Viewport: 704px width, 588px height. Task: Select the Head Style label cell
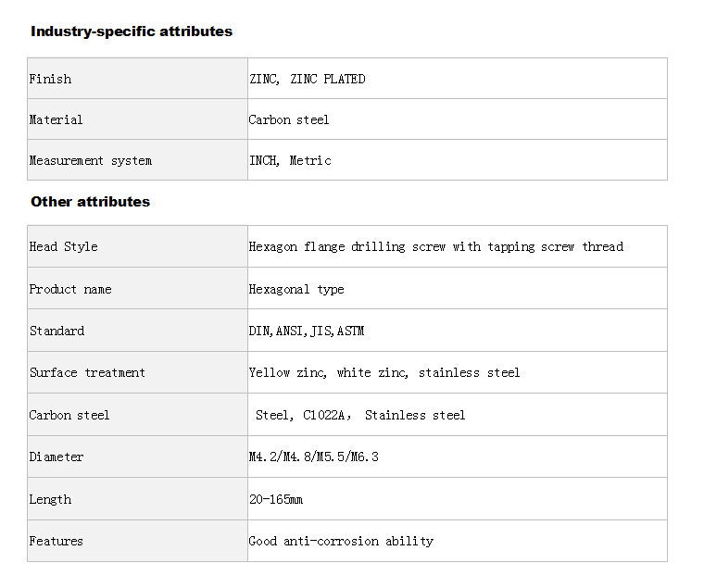pos(137,246)
